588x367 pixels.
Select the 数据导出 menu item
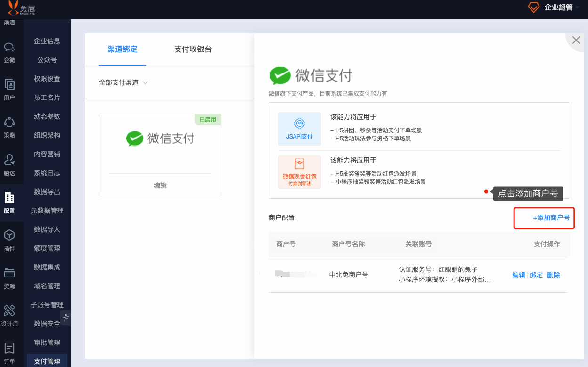pos(47,192)
